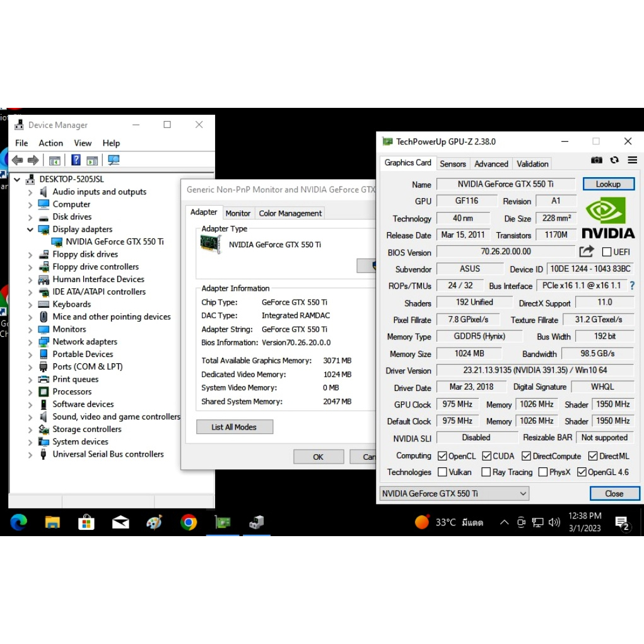The width and height of the screenshot is (644, 644).
Task: Click the Back arrow in Device Manager toolbar
Action: (x=18, y=160)
